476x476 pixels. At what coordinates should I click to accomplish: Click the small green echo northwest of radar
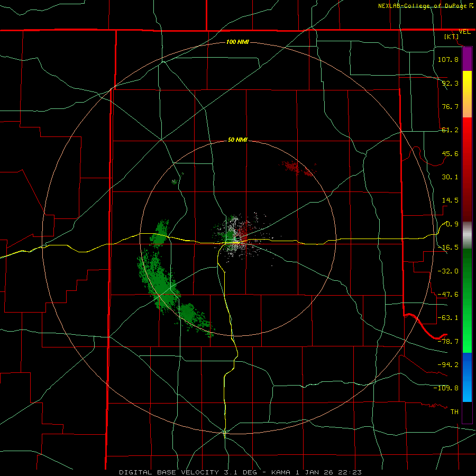coord(175,181)
